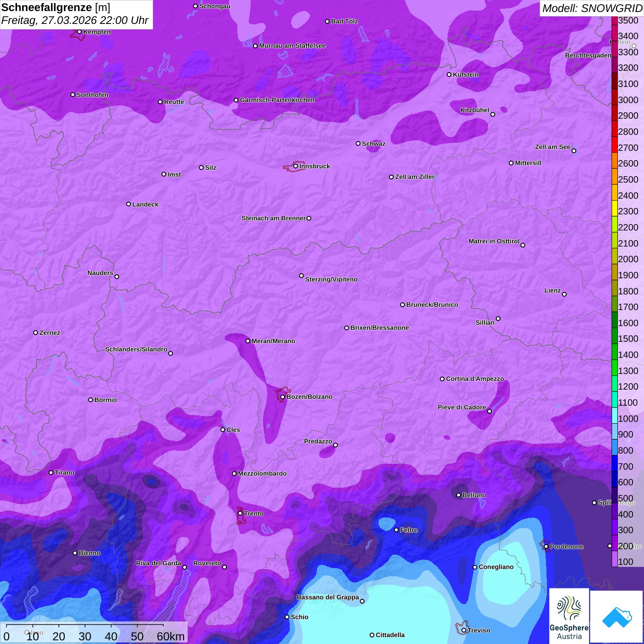Click the "Bruneck/Brunico" map label
Image resolution: width=644 pixels, height=644 pixels.
tap(432, 305)
